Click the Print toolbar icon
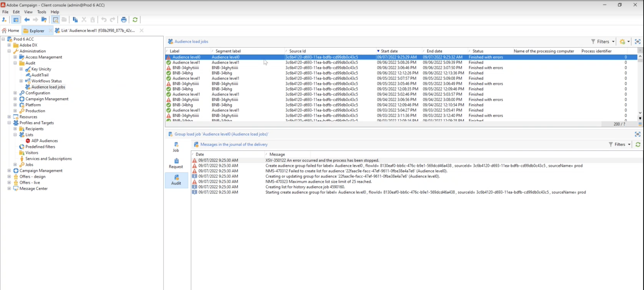The height and width of the screenshot is (290, 644). (124, 20)
